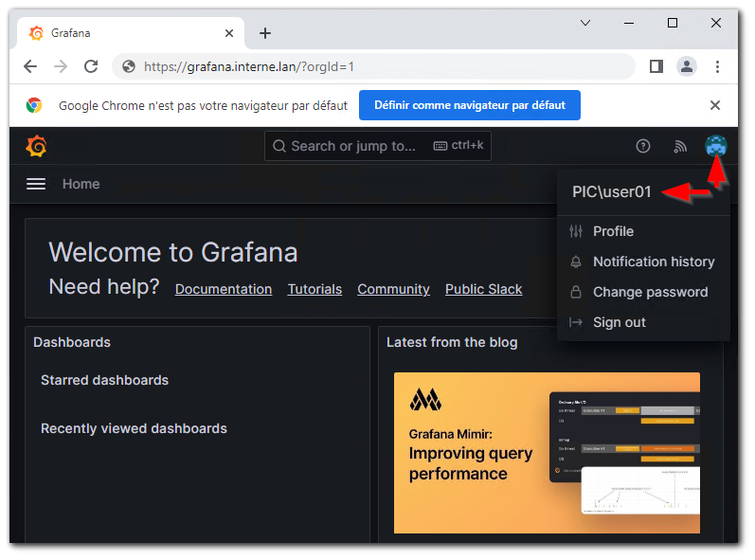
Task: Open the tab search chevron
Action: tap(585, 23)
